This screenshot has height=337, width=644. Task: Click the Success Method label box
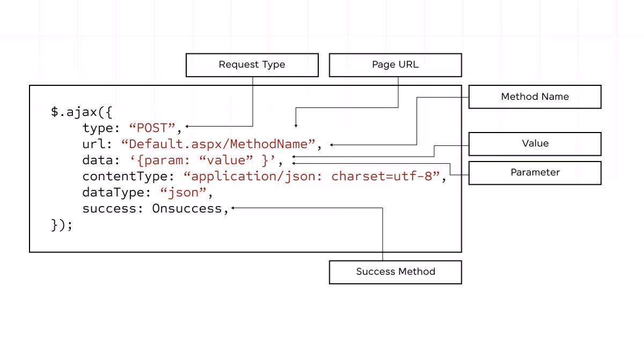[395, 272]
